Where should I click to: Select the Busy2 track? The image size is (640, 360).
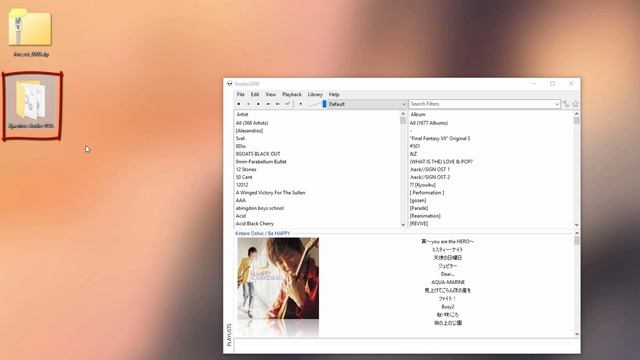[448, 307]
